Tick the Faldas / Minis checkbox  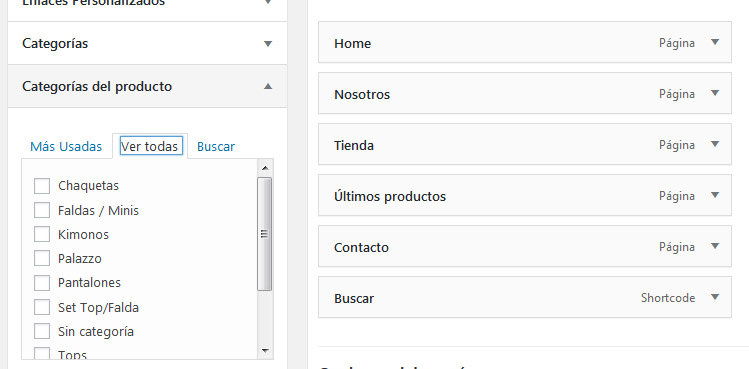tap(42, 210)
